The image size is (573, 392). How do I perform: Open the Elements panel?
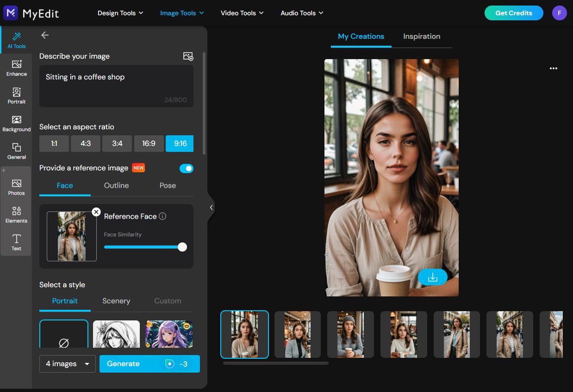click(16, 214)
